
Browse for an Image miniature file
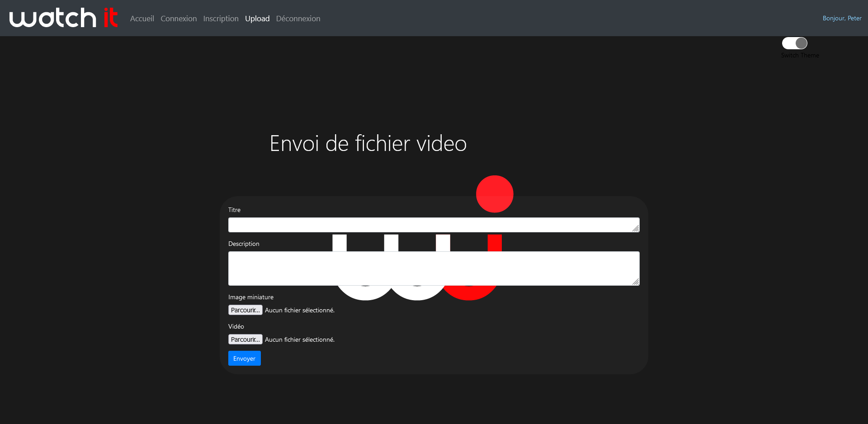(x=245, y=310)
